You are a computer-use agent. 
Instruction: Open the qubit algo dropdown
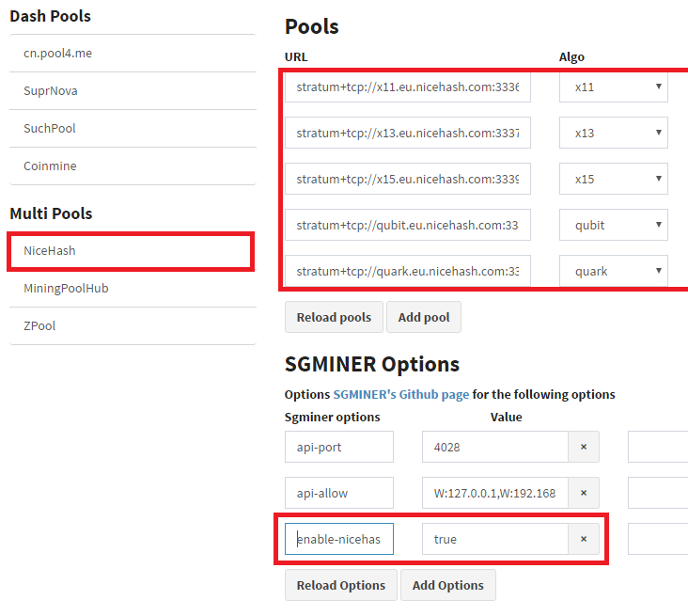pos(614,225)
